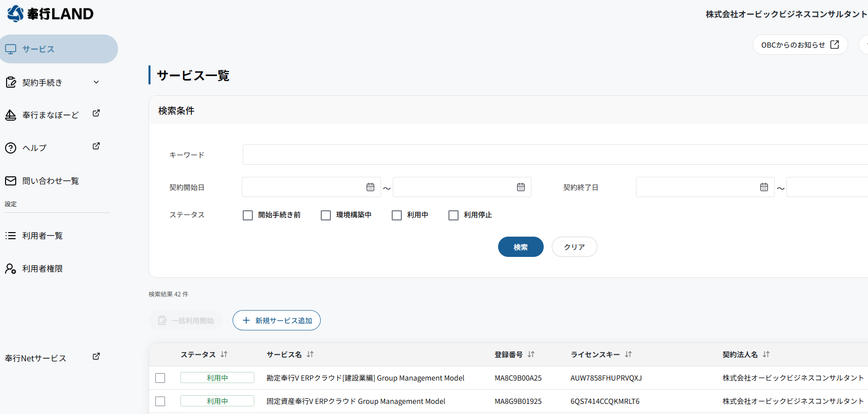
Task: Click plus icon on 新規サービス追加
Action: point(246,320)
